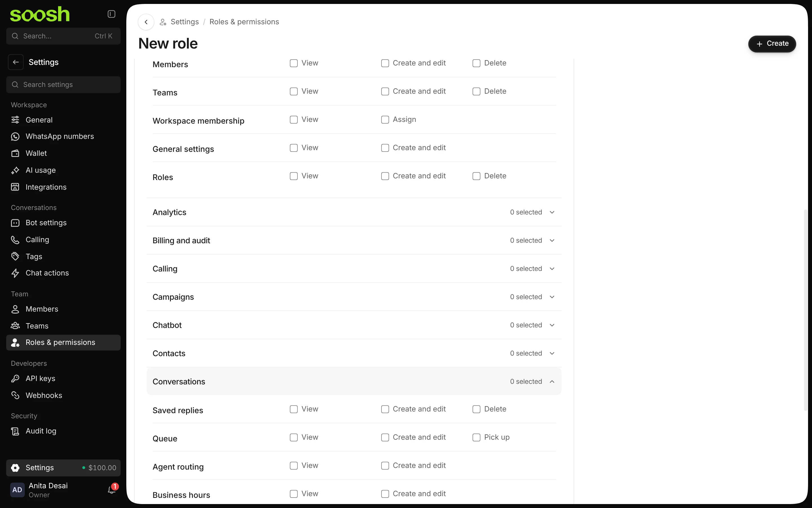This screenshot has width=812, height=508.
Task: Open Settings item showing $100.00 balance
Action: [x=63, y=468]
